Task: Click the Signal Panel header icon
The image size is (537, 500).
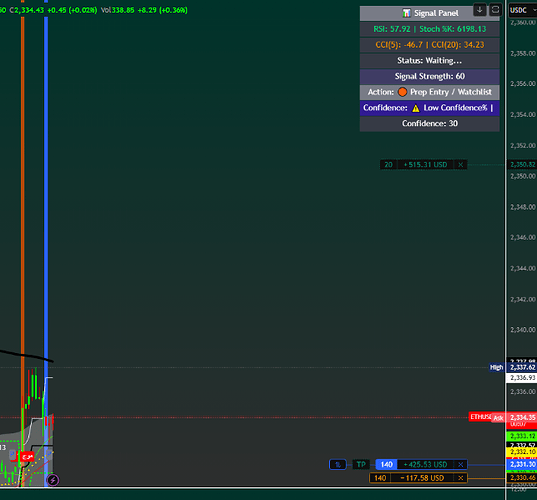Action: point(406,13)
